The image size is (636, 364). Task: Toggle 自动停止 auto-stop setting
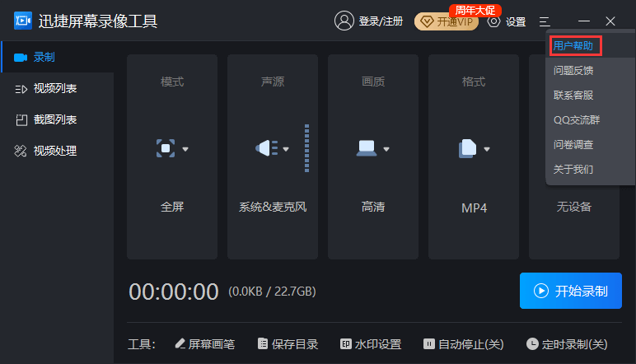(x=463, y=343)
